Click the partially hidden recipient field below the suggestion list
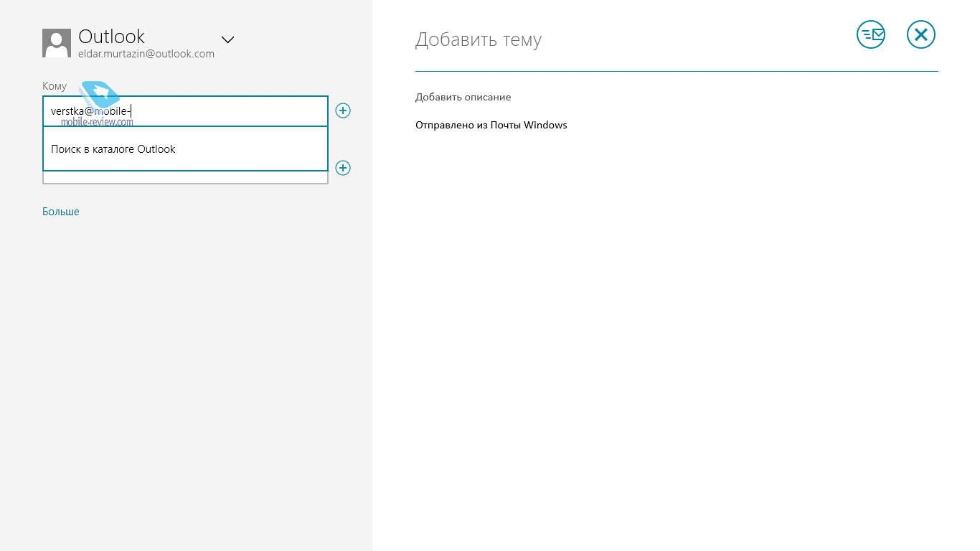Viewport: 980px width, 551px height. coord(185,177)
